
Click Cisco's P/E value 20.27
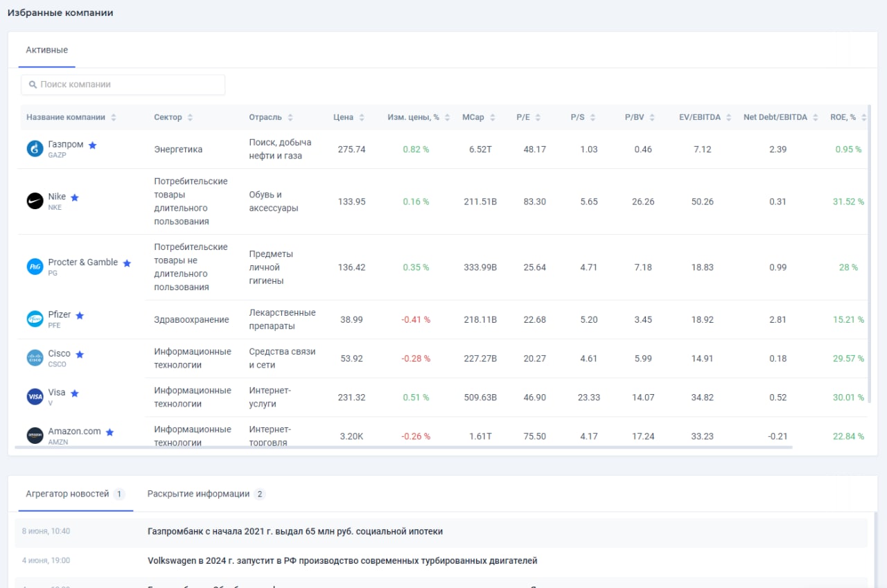pyautogui.click(x=535, y=359)
